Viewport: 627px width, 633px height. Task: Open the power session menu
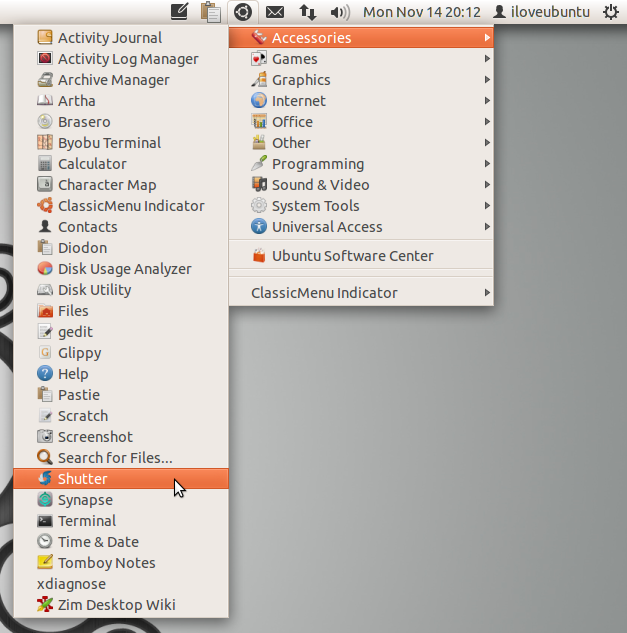click(610, 12)
